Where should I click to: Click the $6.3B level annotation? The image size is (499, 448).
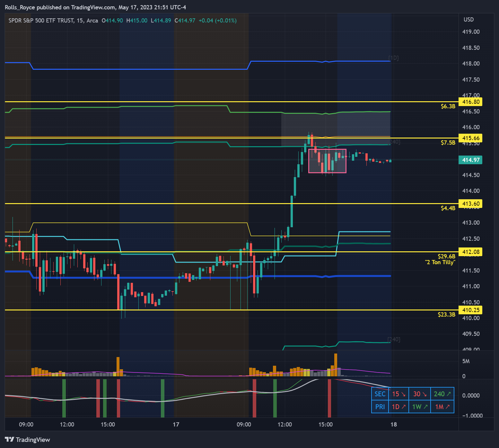pos(448,106)
